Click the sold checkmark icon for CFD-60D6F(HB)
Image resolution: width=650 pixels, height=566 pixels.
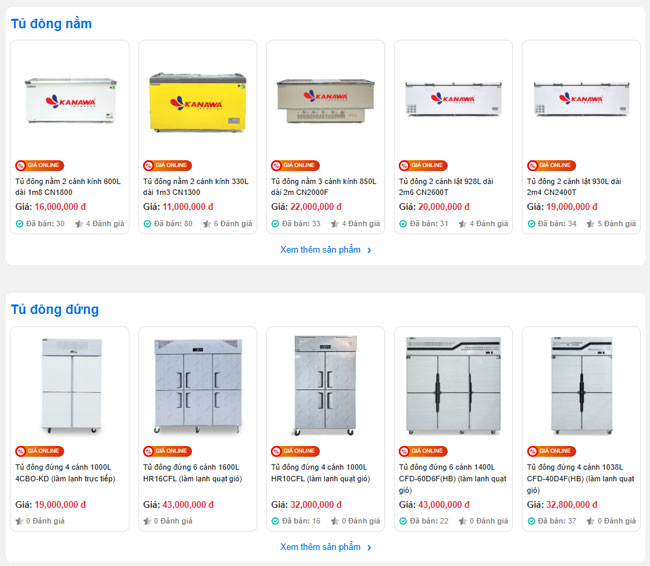pyautogui.click(x=404, y=521)
